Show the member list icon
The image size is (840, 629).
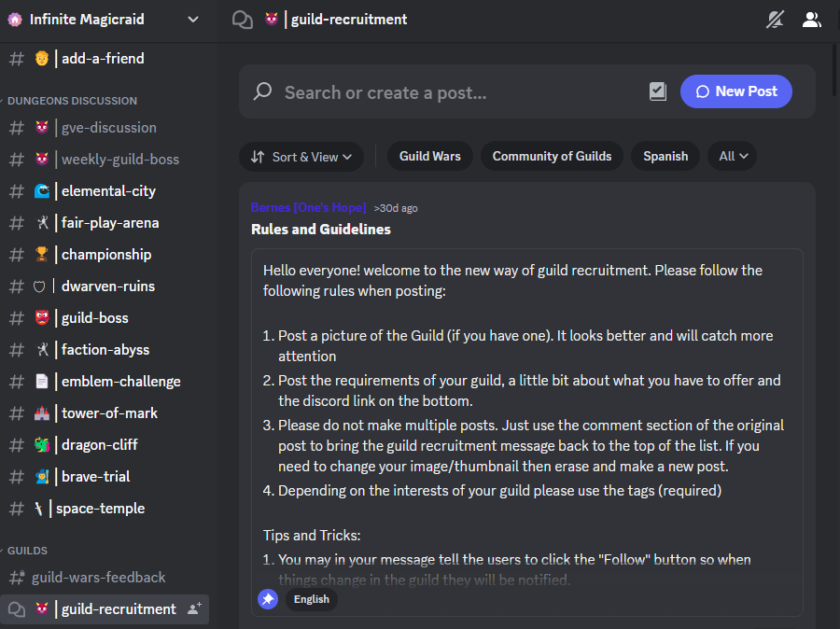(811, 19)
